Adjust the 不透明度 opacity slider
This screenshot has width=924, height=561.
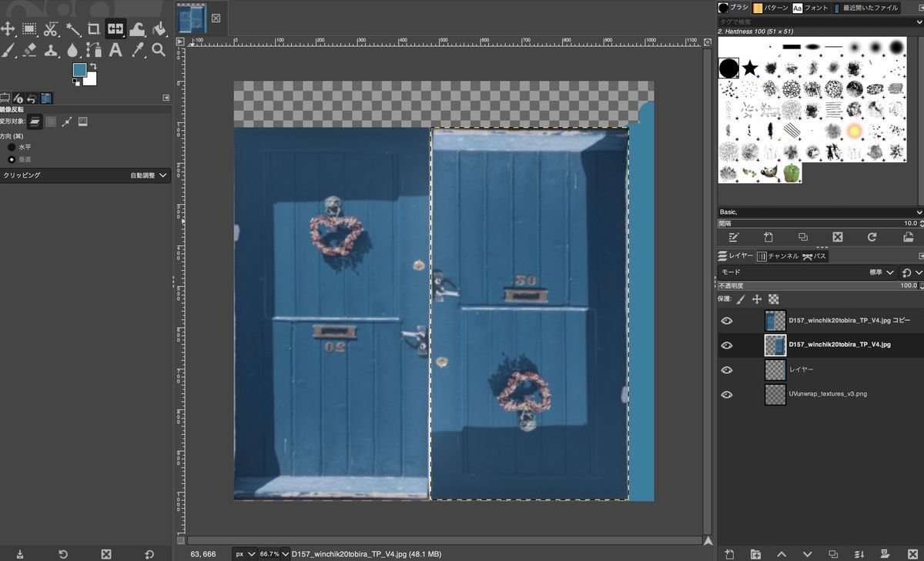tap(818, 286)
